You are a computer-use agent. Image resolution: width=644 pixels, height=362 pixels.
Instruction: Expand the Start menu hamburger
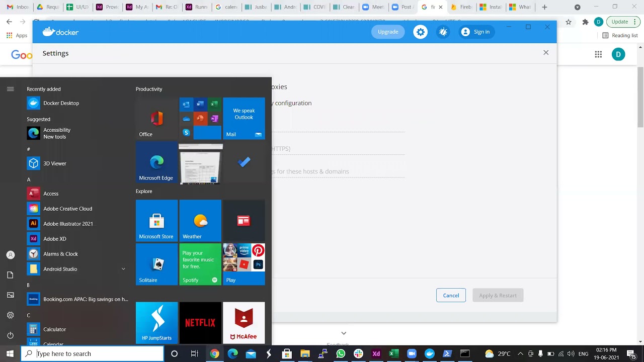click(10, 89)
